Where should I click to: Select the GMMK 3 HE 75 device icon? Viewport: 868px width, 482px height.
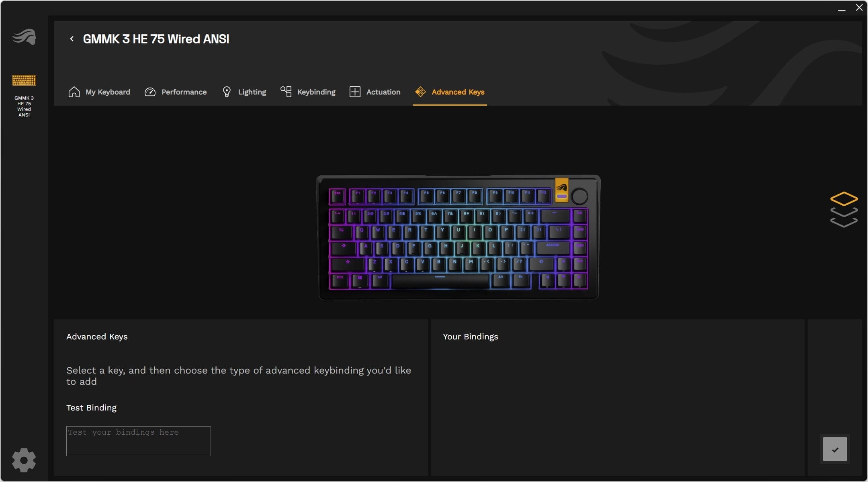(x=24, y=80)
